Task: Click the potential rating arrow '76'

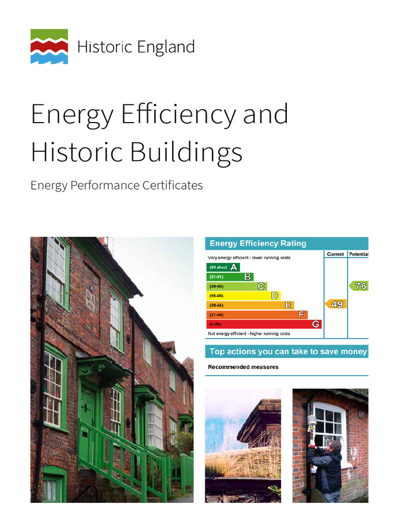Action: click(359, 286)
